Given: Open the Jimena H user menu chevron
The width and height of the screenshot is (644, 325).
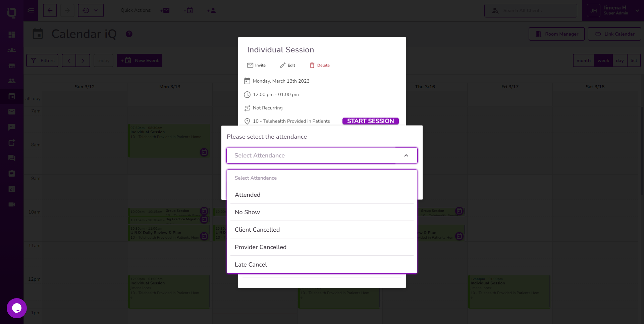Looking at the screenshot, I should tap(637, 10).
